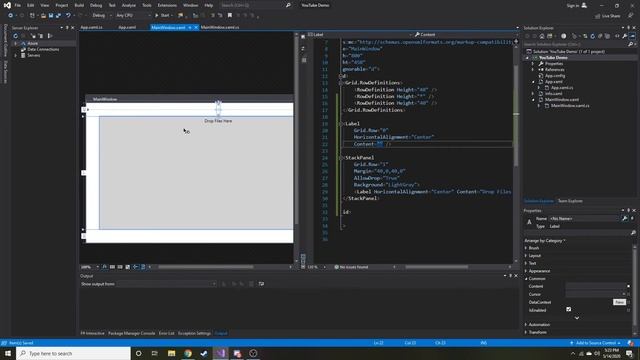Click the swap panes icon between designer and XAML
Image resolution: width=640 pixels, height=360 pixels.
click(303, 49)
